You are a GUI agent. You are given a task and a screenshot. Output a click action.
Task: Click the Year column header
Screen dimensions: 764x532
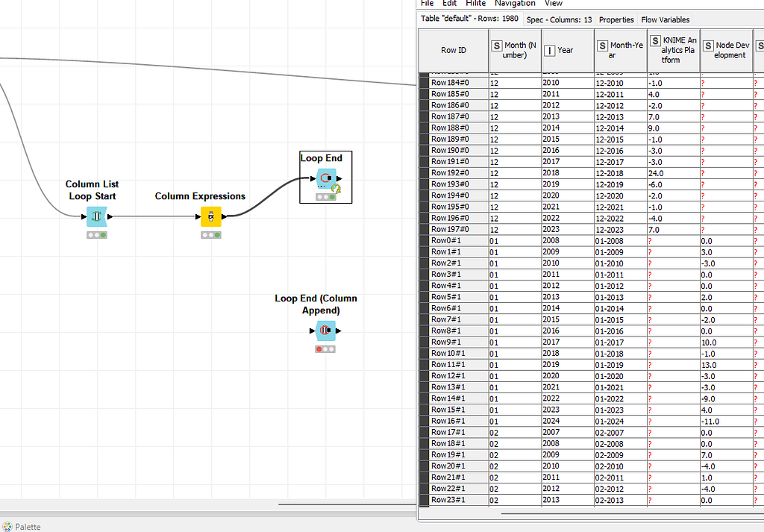point(568,50)
